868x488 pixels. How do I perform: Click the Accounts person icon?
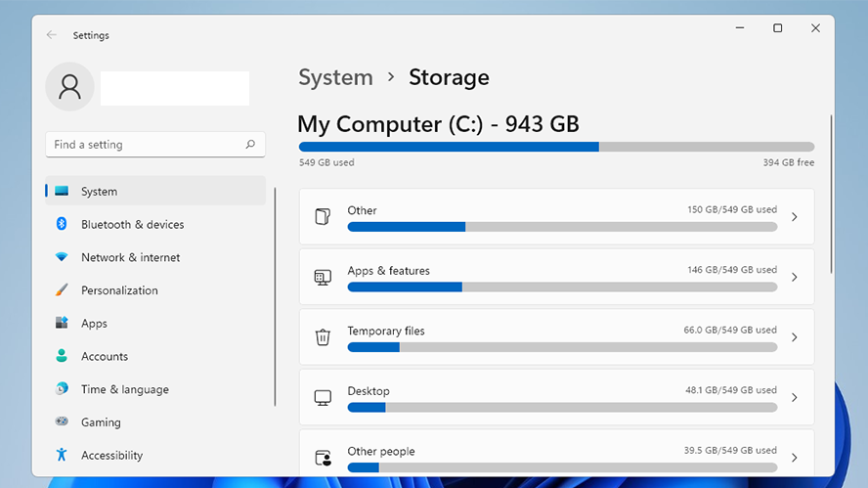(x=62, y=357)
